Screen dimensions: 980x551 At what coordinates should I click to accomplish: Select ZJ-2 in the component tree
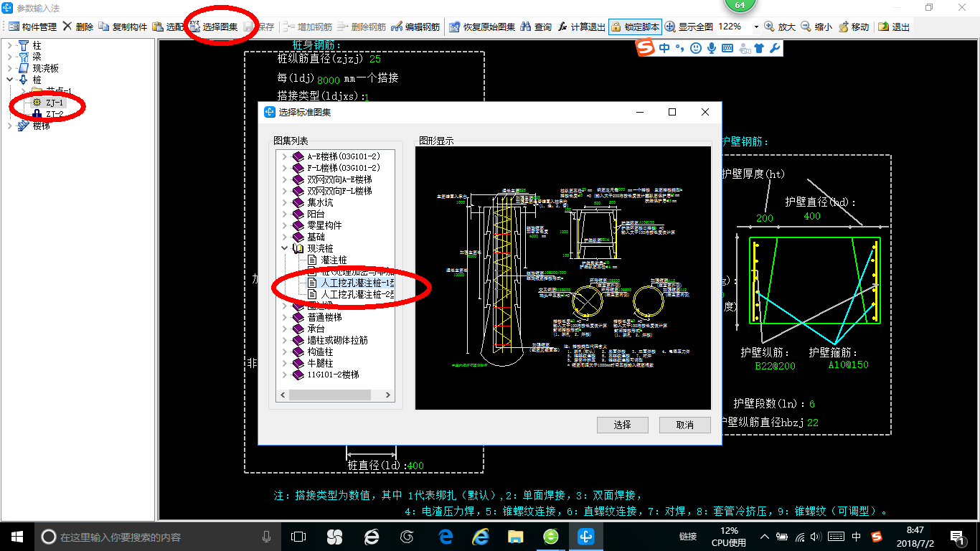[x=54, y=114]
